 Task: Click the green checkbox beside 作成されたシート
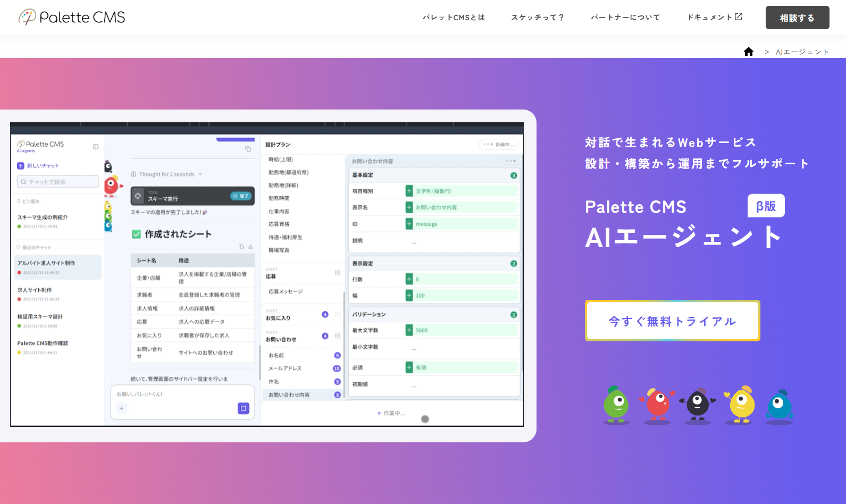pyautogui.click(x=137, y=234)
